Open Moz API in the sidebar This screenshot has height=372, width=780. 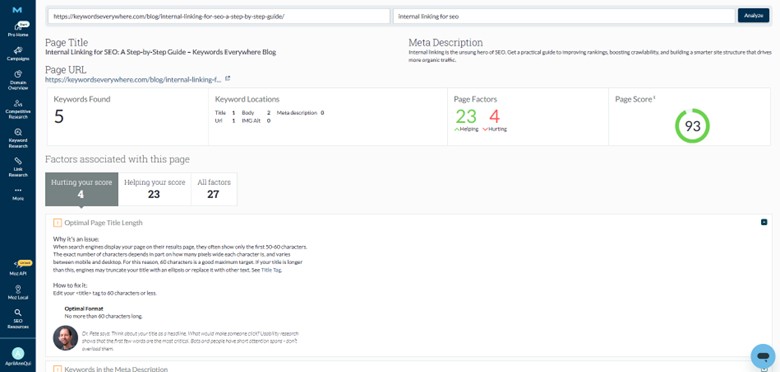(x=17, y=268)
